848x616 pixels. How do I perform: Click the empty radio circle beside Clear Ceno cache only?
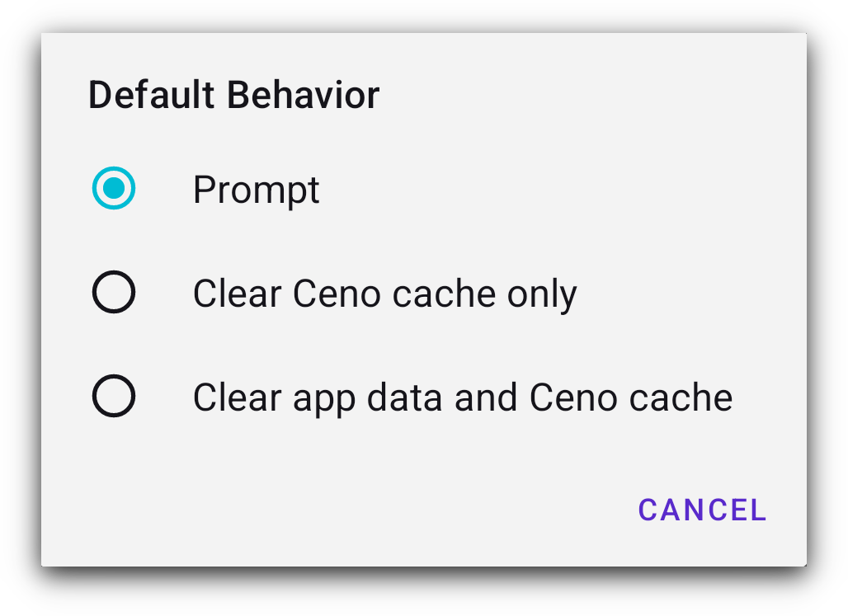click(x=114, y=292)
